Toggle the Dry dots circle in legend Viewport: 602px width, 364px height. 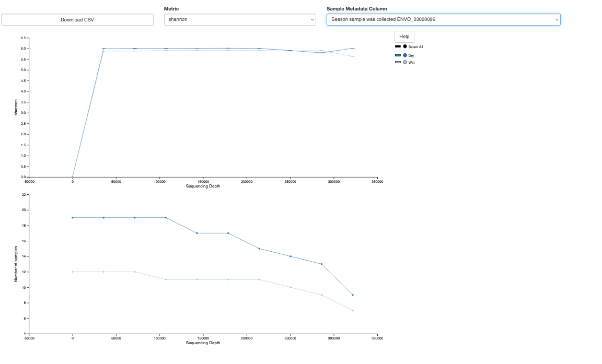point(405,55)
